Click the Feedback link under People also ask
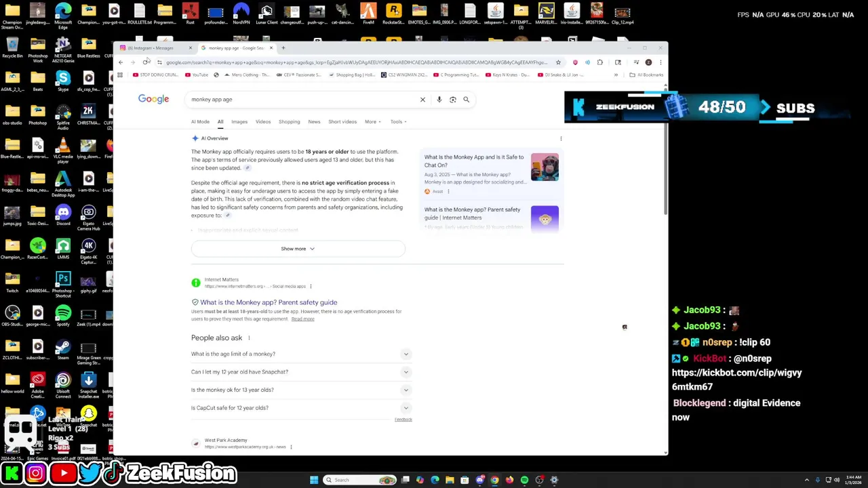This screenshot has height=488, width=868. point(403,420)
